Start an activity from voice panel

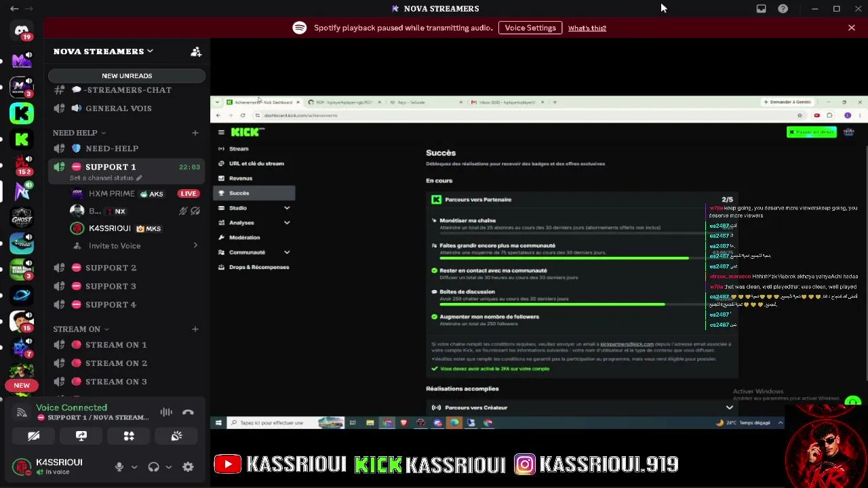[129, 436]
